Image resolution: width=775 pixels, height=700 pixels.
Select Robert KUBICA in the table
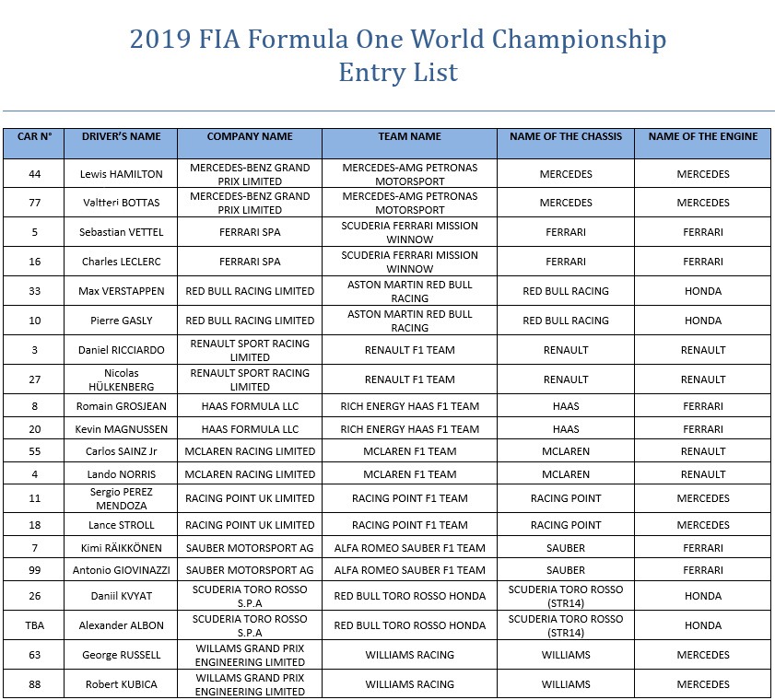pos(121,684)
